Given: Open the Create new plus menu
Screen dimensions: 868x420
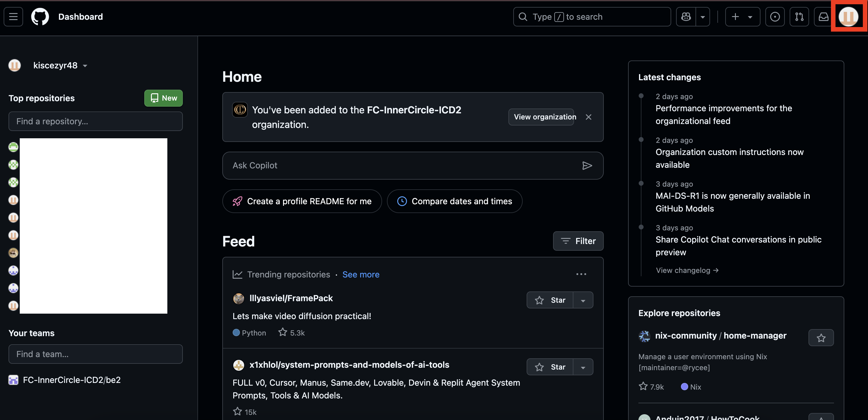Looking at the screenshot, I should pyautogui.click(x=742, y=16).
